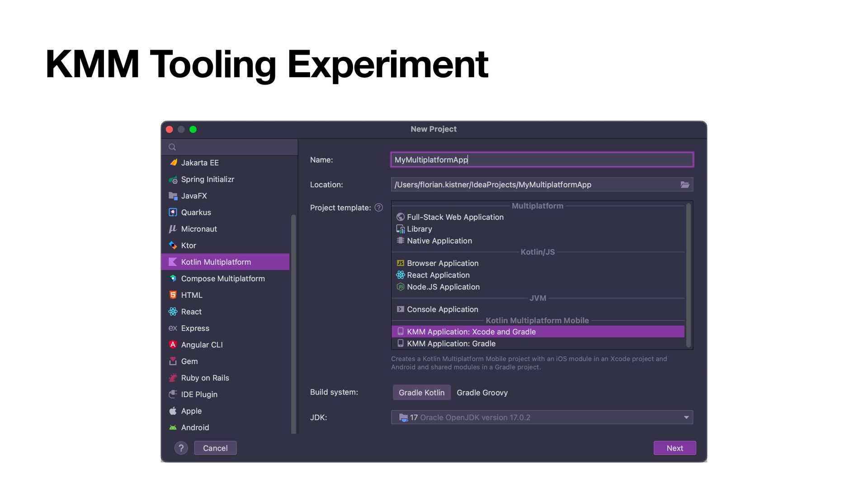868x488 pixels.
Task: Select the IDE Plugin generator text
Action: pyautogui.click(x=199, y=394)
